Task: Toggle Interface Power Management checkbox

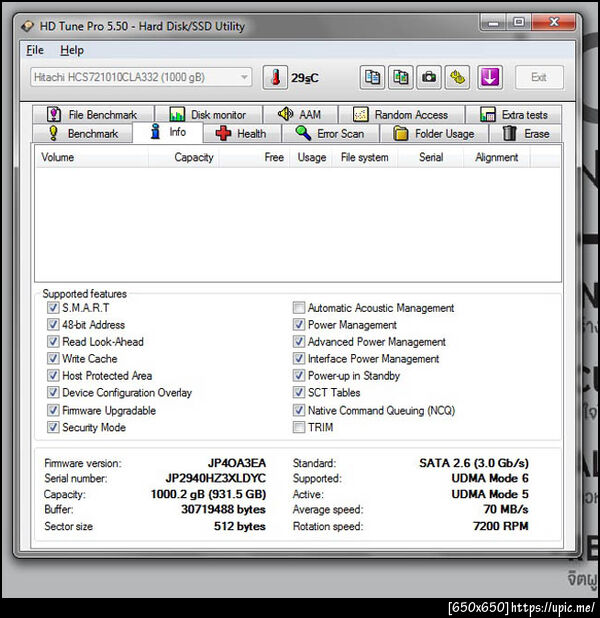Action: coord(299,358)
